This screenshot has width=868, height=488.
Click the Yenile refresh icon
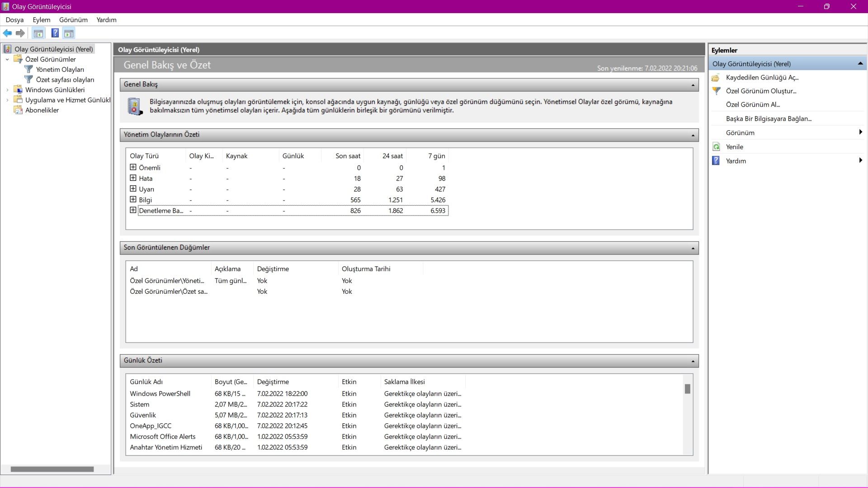pyautogui.click(x=716, y=147)
